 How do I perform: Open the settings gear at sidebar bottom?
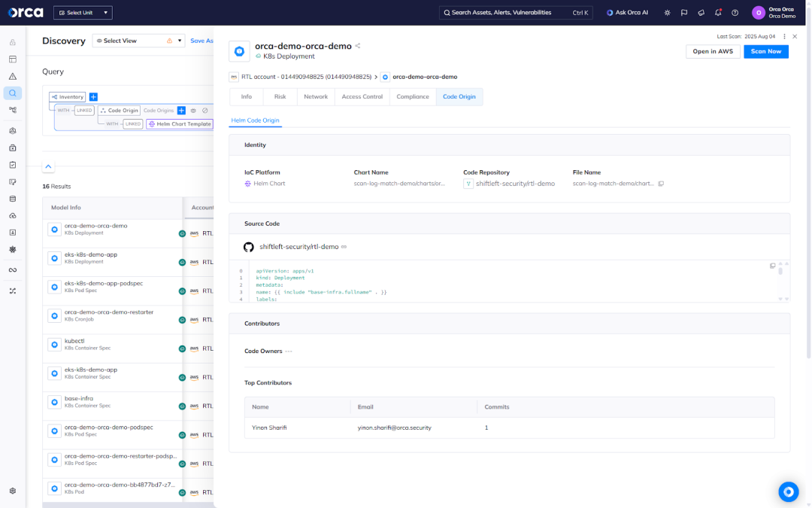[13, 491]
